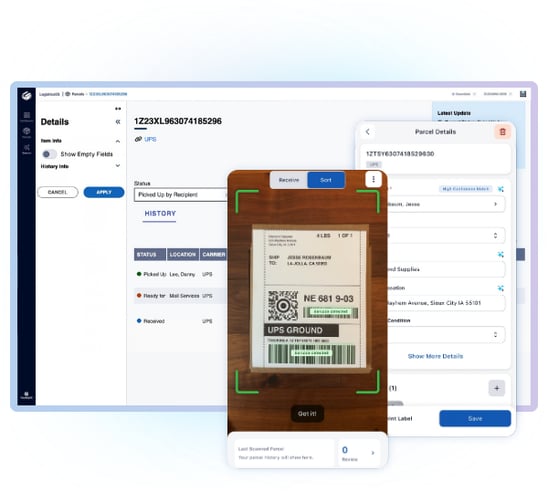Select the Received history row

181,321
